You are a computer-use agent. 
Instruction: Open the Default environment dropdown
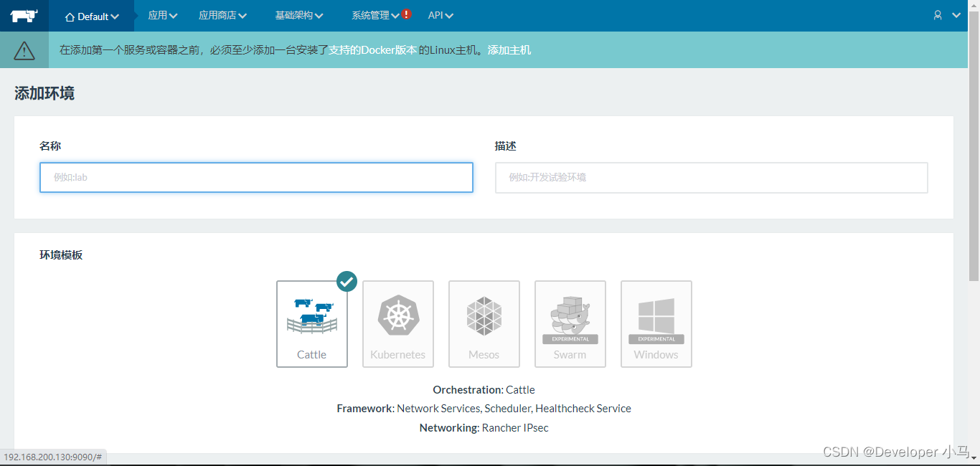click(92, 16)
